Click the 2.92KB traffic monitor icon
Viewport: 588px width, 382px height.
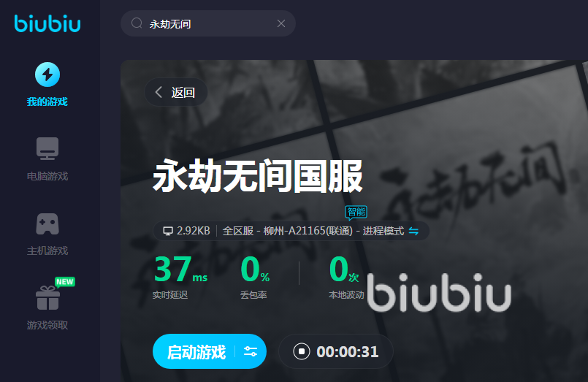click(x=168, y=231)
